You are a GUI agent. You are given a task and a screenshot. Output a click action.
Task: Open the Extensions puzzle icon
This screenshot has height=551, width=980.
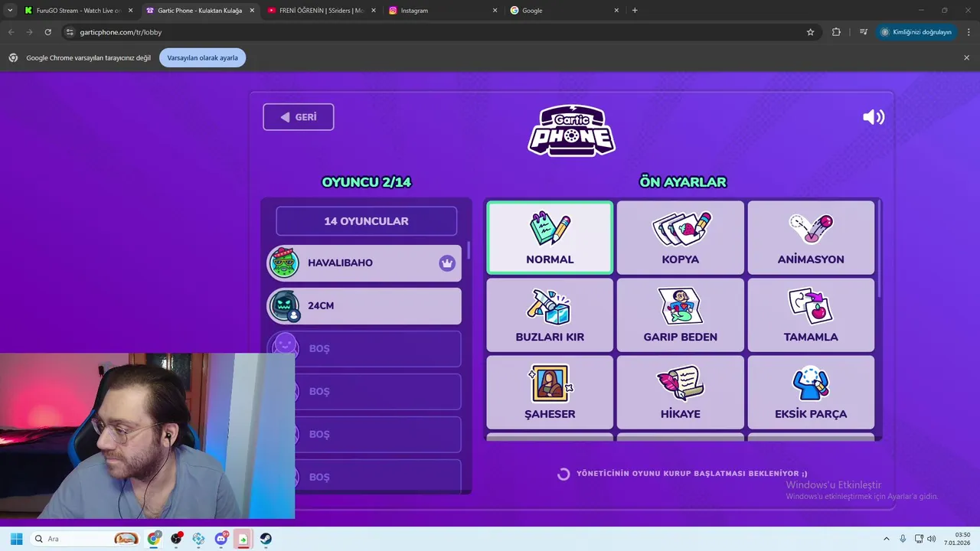836,32
